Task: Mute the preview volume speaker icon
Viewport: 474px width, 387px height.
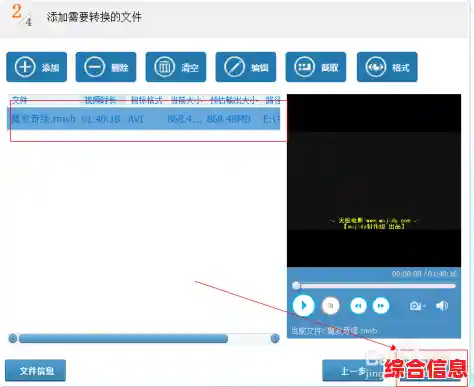Action: 442,306
